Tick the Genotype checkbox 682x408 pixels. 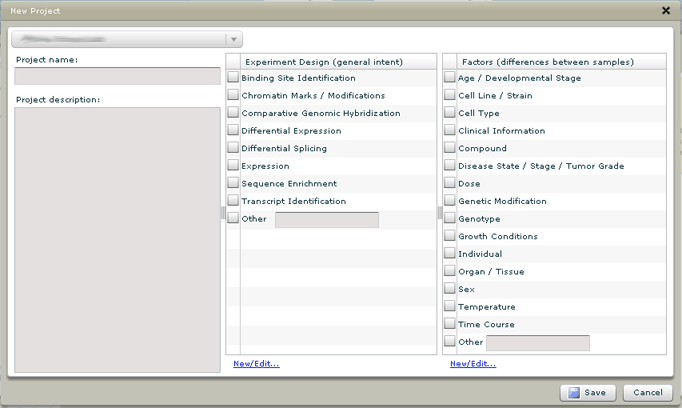click(450, 218)
